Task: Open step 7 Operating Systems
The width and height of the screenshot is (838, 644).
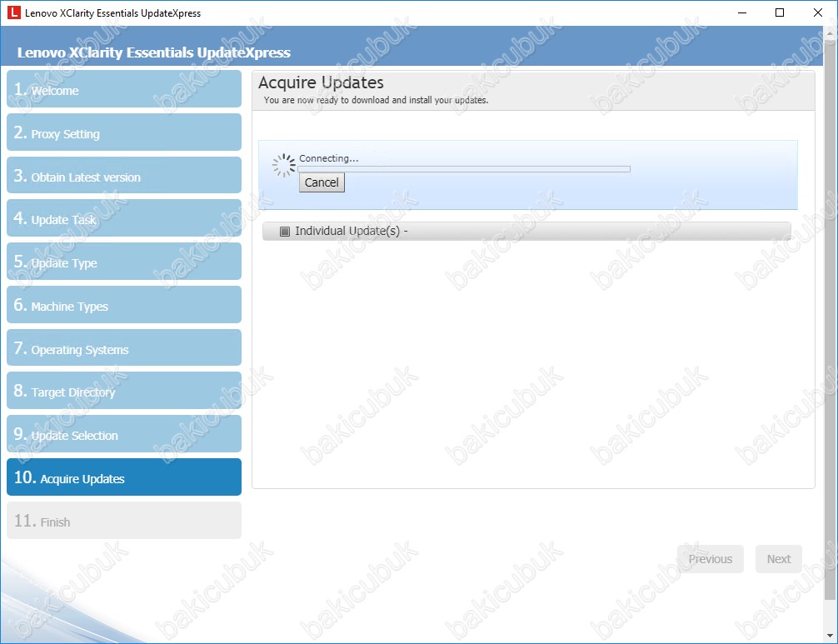Action: pos(124,348)
